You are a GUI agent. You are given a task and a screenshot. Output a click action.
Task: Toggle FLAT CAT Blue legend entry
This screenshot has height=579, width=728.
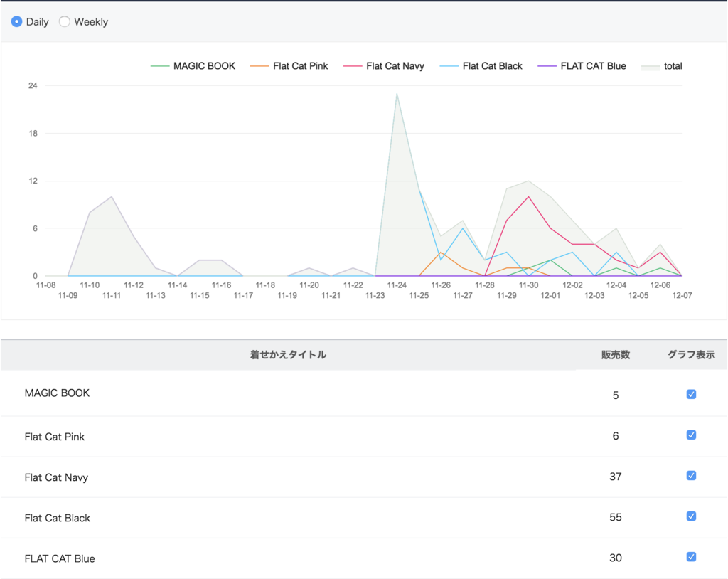click(x=582, y=66)
